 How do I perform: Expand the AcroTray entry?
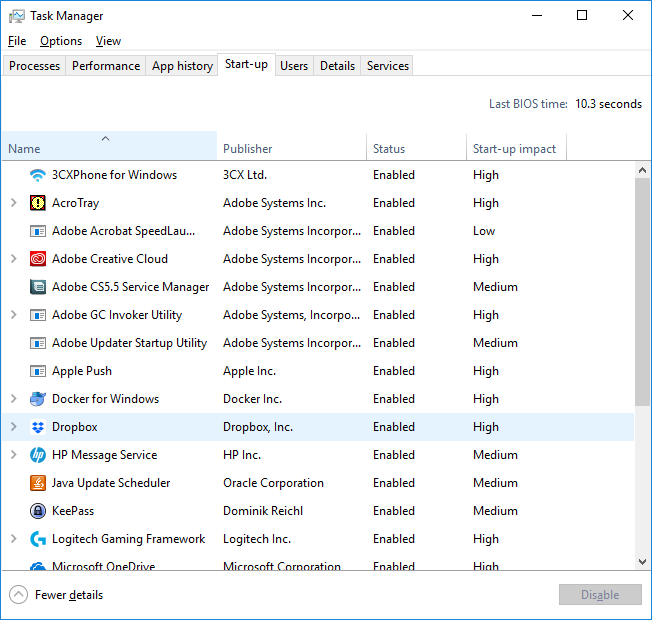pyautogui.click(x=14, y=203)
